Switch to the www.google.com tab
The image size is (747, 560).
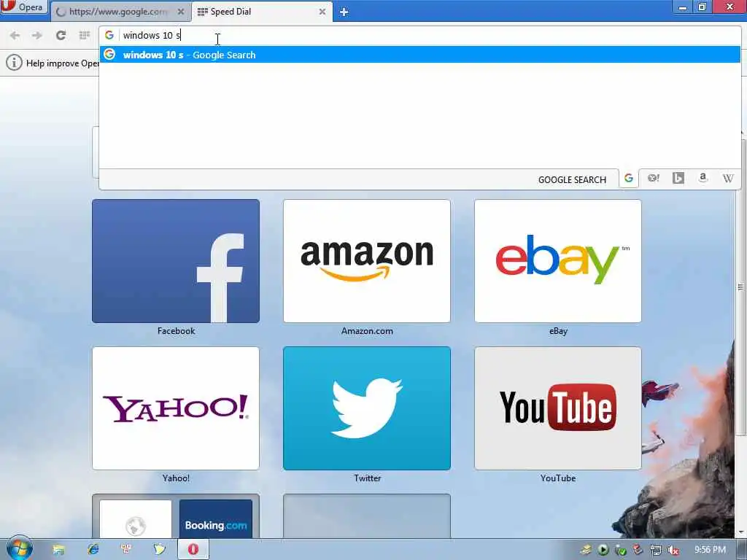coord(120,12)
